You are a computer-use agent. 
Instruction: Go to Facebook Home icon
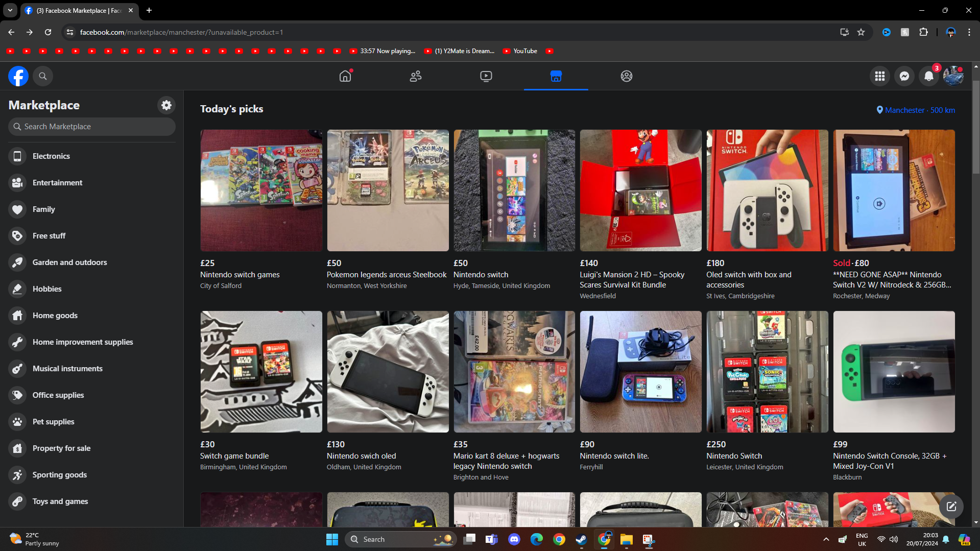pyautogui.click(x=345, y=76)
